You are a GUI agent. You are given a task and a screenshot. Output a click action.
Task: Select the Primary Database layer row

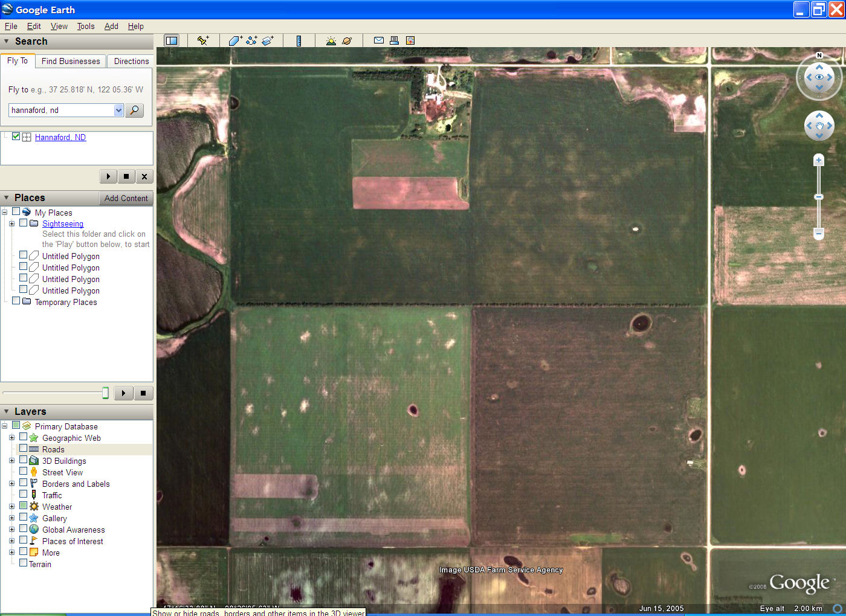[66, 426]
